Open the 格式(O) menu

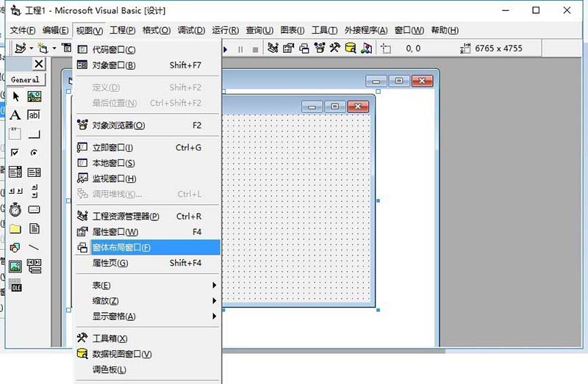tap(157, 30)
